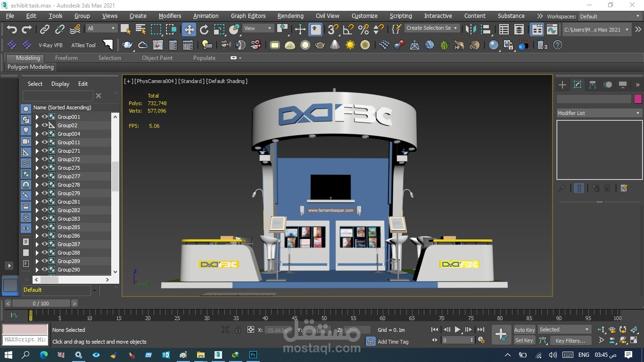Screen dimensions: 644x362
Task: Hide Group285 with its eye icon
Action: [44, 227]
